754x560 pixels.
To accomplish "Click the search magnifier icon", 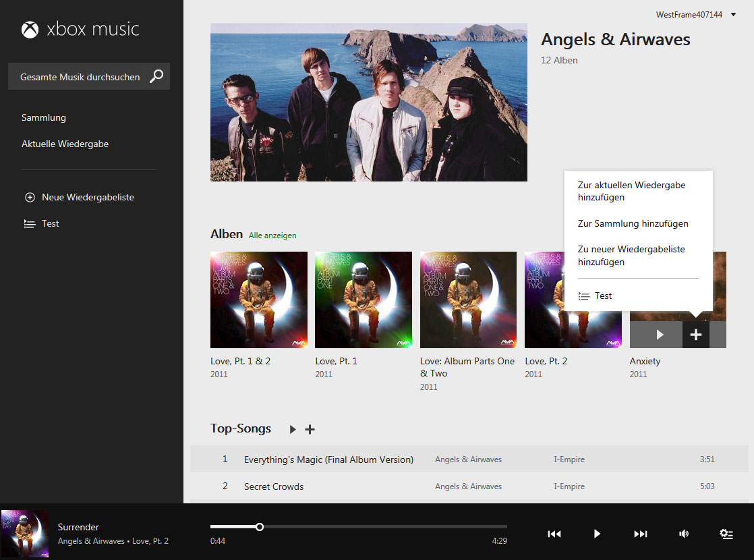I will click(x=156, y=76).
